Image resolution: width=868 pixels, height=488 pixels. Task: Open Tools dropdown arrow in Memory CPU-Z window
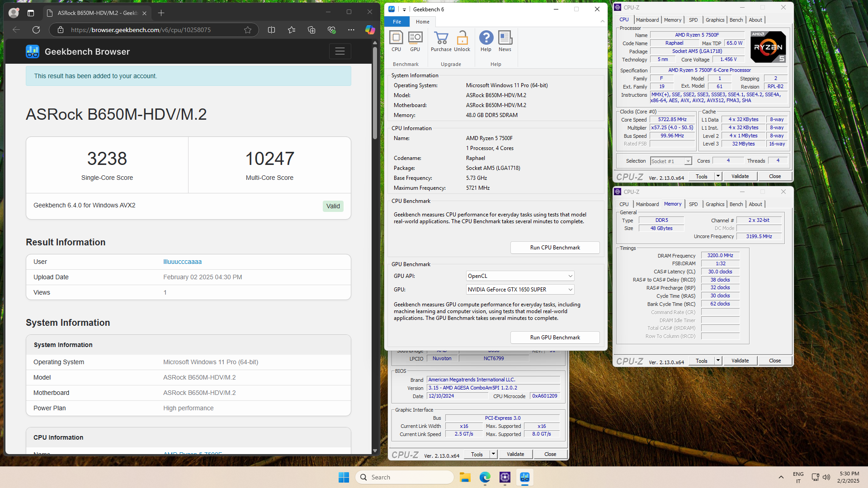[x=718, y=361]
